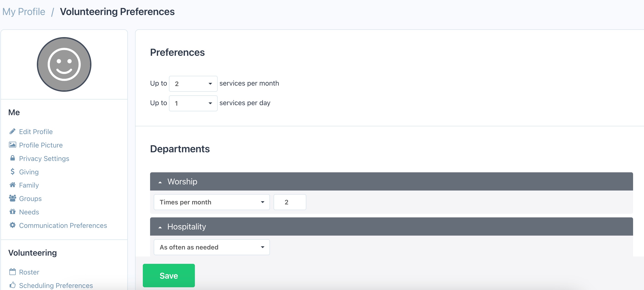Viewport: 644px width, 290px height.
Task: Click the services per day label
Action: point(245,103)
